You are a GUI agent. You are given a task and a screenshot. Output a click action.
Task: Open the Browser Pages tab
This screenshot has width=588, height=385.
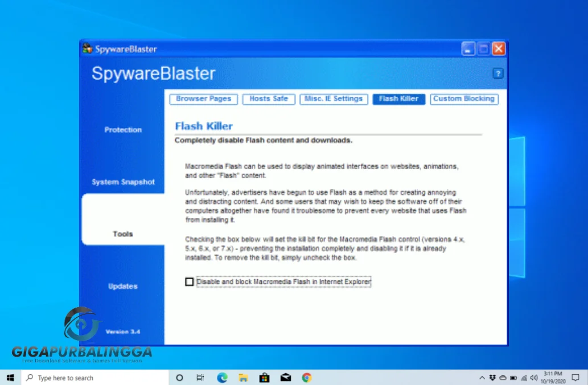coord(203,99)
